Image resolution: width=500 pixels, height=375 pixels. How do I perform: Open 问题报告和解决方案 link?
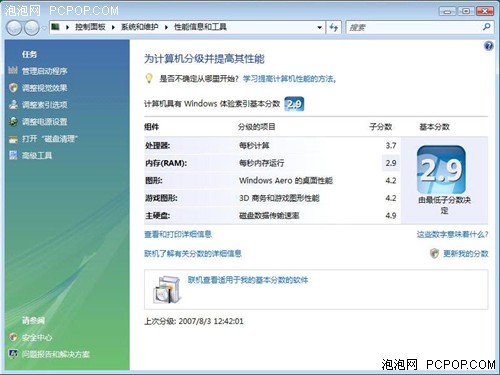point(56,354)
